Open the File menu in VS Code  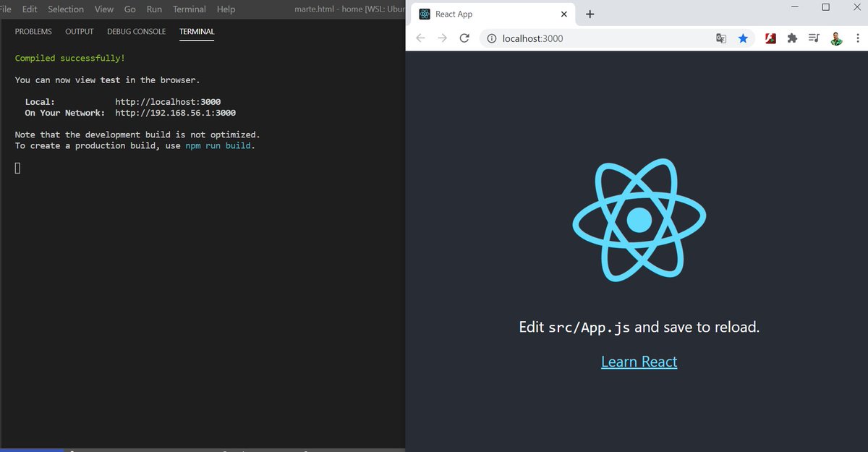6,9
